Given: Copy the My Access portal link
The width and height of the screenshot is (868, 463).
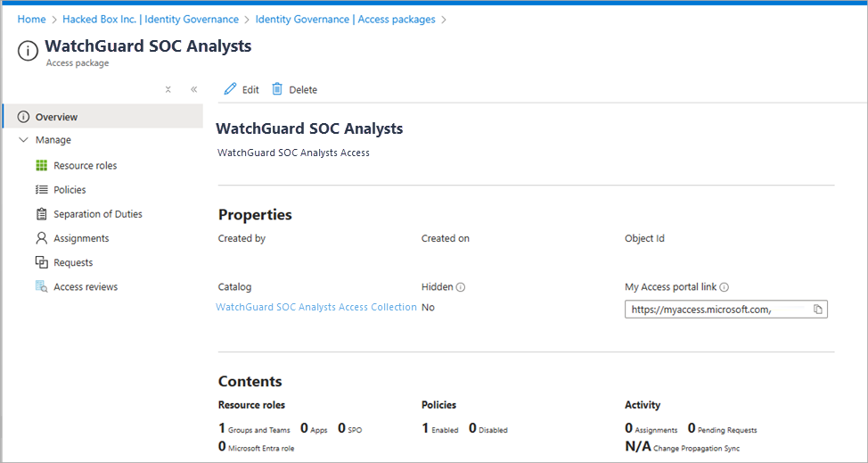Looking at the screenshot, I should [x=818, y=309].
